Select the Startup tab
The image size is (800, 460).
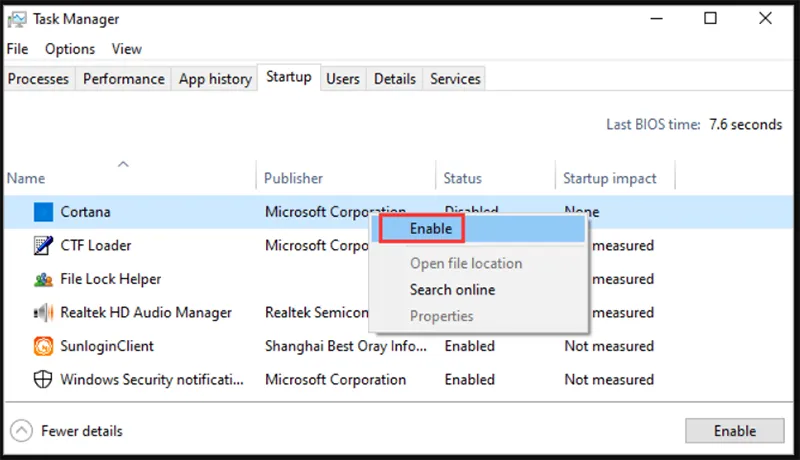coord(289,77)
